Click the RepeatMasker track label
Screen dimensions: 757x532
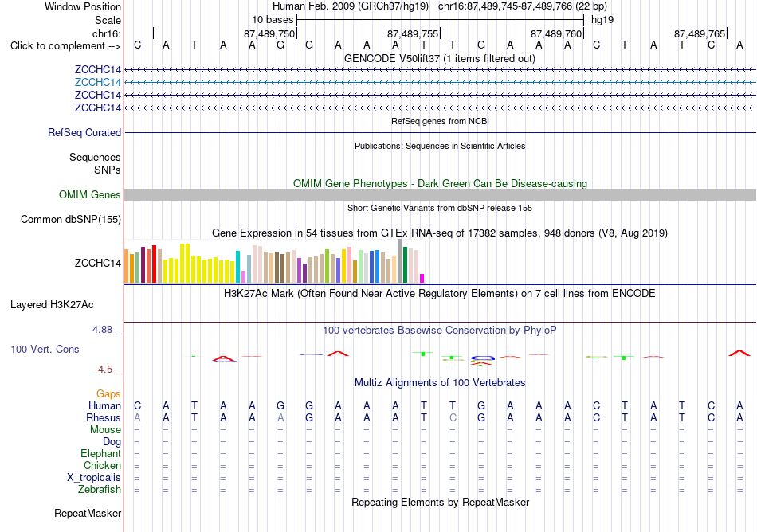pyautogui.click(x=88, y=513)
